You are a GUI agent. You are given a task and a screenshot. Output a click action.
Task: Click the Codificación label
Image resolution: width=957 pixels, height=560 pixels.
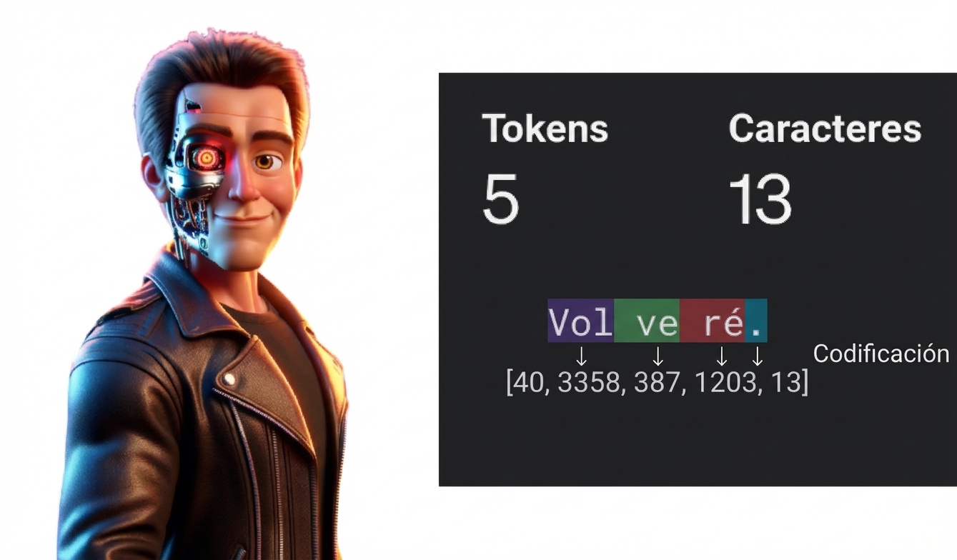point(881,353)
